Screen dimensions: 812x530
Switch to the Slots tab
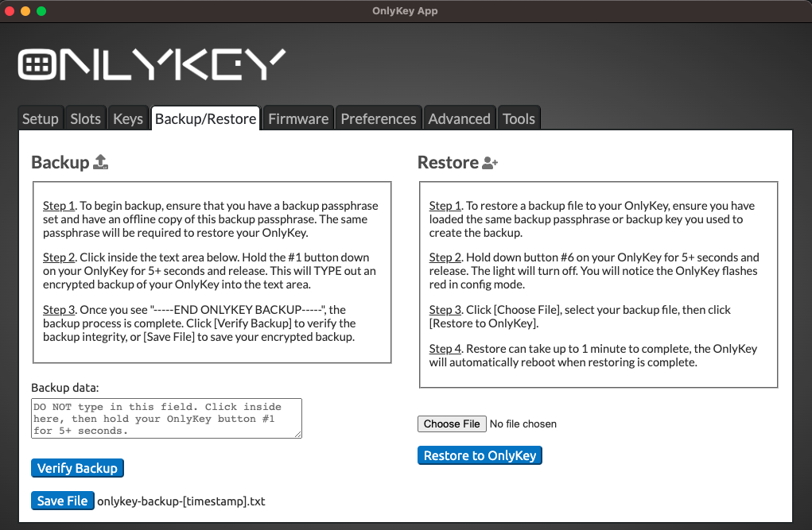[85, 118]
